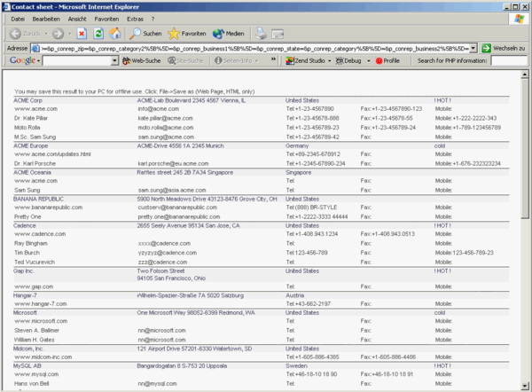Refresh the page with green arrows icon
The height and width of the screenshot is (392, 532).
98,34
